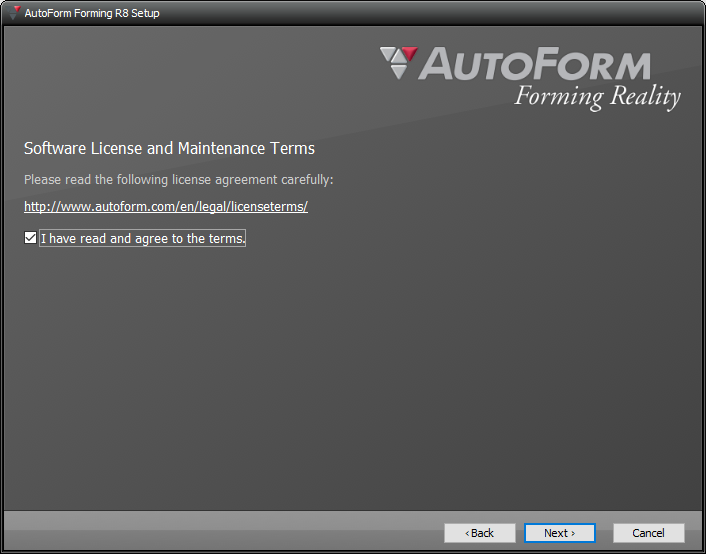Click the 'Please read the following license' text

179,180
